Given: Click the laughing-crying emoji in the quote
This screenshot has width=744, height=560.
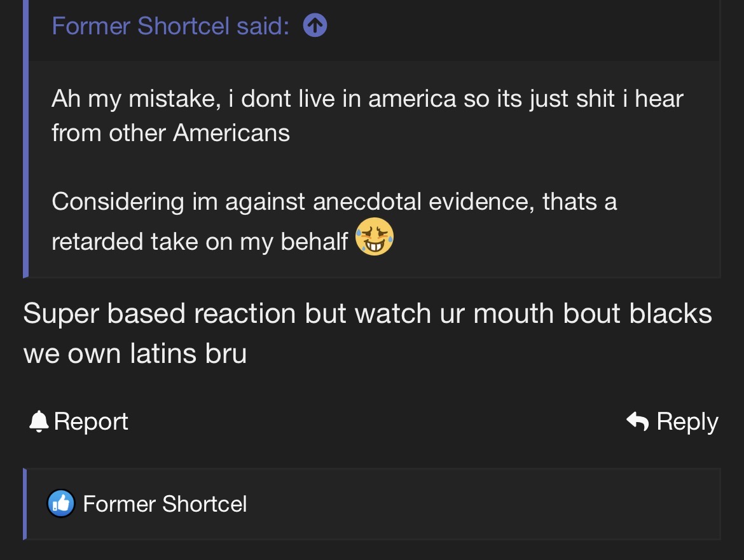Looking at the screenshot, I should point(375,236).
